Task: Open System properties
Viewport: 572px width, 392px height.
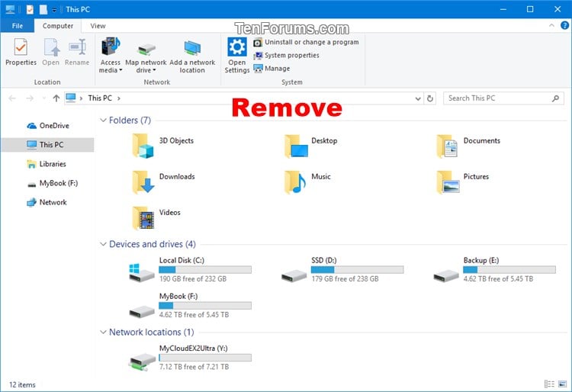Action: pos(286,56)
